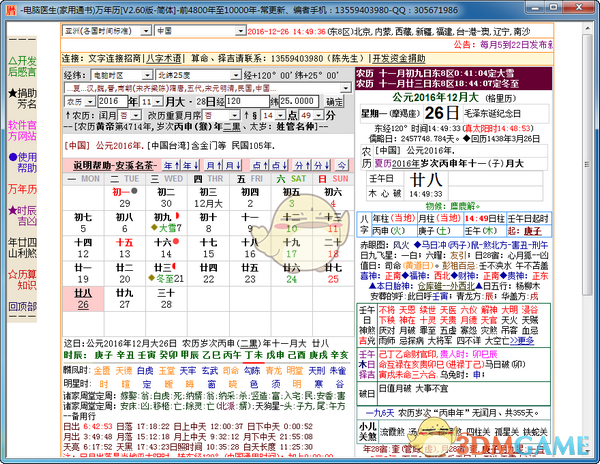
Task: Click the 月↑ next month button
Action: tap(214, 165)
